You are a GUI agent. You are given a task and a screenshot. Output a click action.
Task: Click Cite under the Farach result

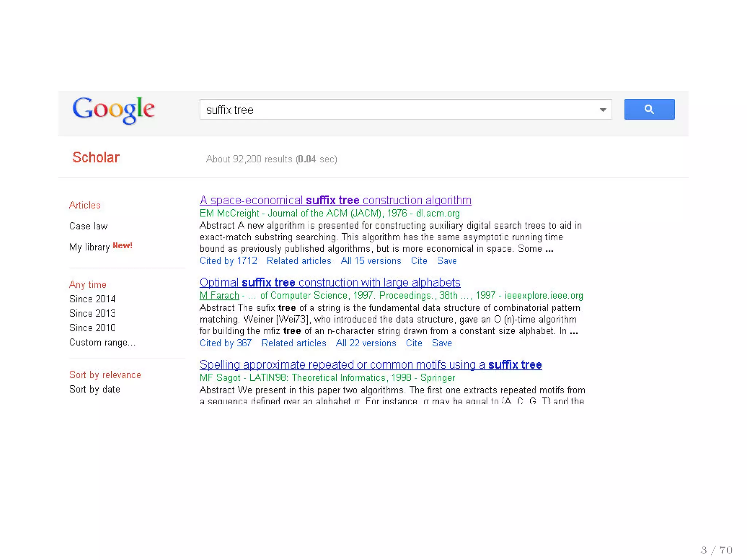[414, 343]
